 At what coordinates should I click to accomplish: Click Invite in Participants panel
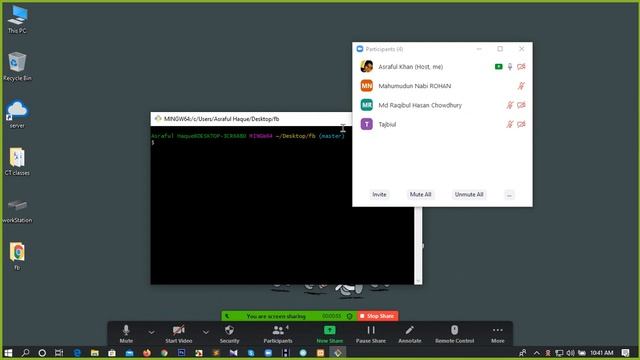379,194
